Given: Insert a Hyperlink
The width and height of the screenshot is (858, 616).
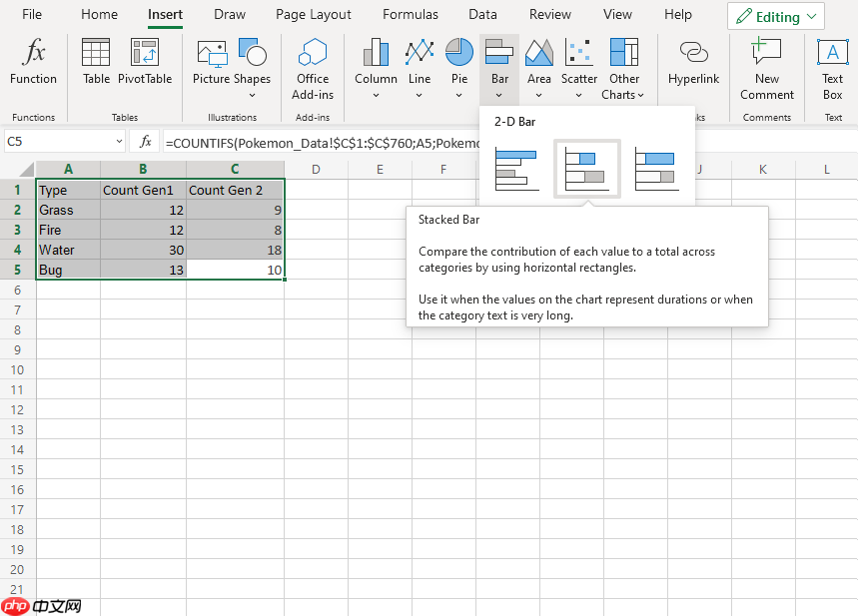Looking at the screenshot, I should [x=694, y=61].
